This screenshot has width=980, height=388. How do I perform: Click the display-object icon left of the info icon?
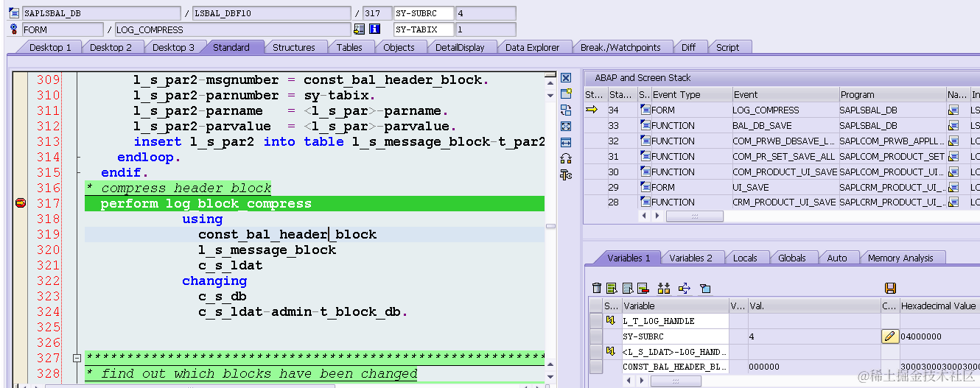point(360,29)
